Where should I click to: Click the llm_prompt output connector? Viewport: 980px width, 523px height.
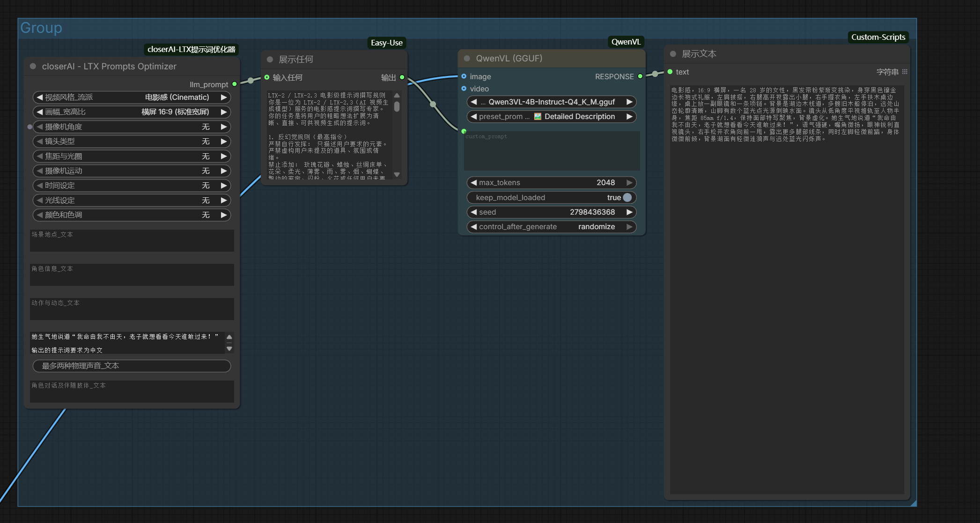coord(235,84)
